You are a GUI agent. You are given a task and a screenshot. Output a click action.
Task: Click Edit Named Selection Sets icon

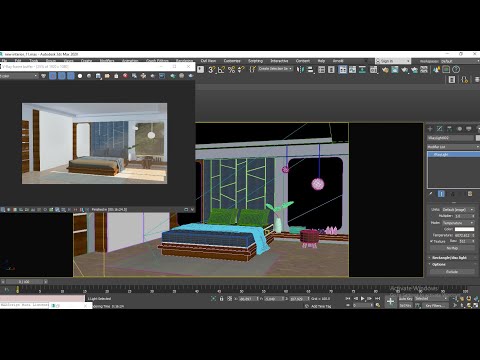[252, 69]
